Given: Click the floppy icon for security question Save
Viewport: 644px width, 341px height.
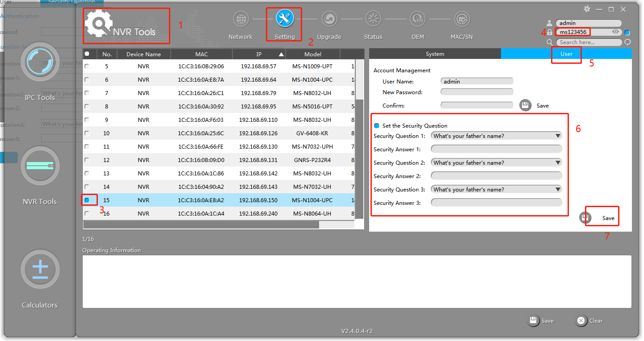Looking at the screenshot, I should click(585, 217).
